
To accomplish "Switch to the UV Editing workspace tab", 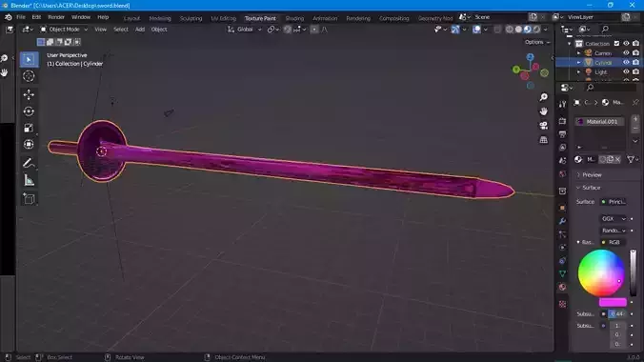I will click(224, 18).
